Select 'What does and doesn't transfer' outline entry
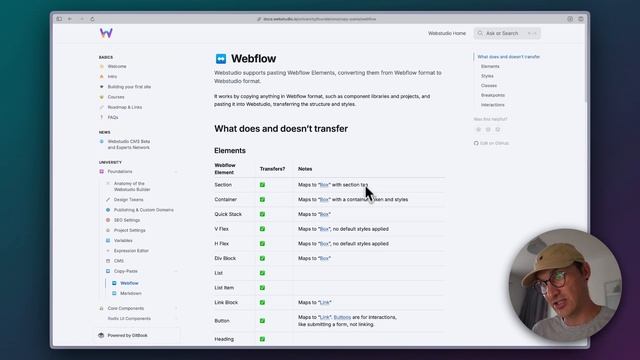 [x=509, y=57]
